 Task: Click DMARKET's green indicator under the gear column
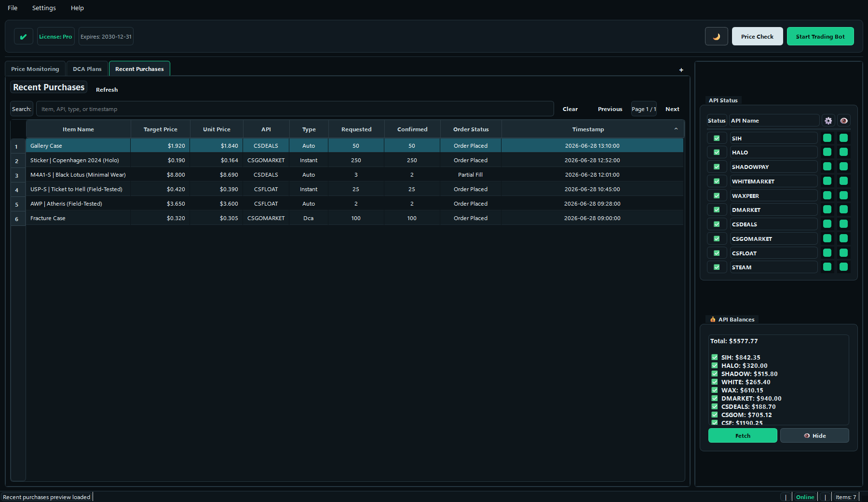[x=827, y=209]
